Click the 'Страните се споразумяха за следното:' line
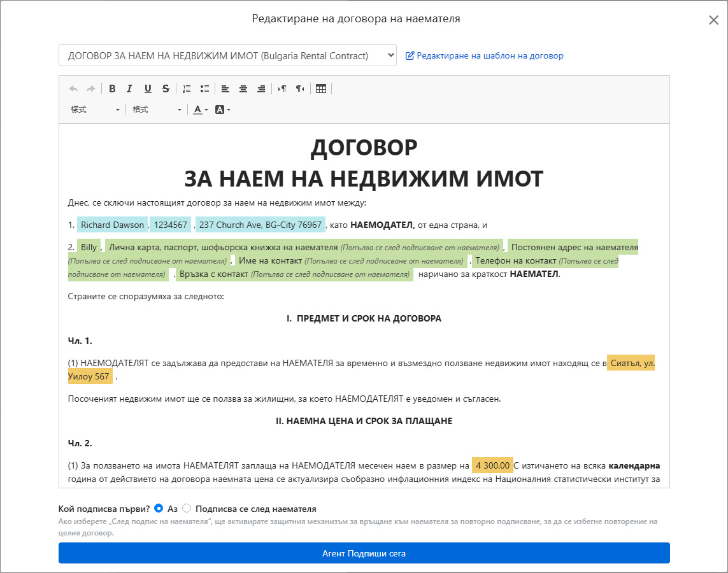Viewport: 728px width, 573px height. [x=146, y=297]
